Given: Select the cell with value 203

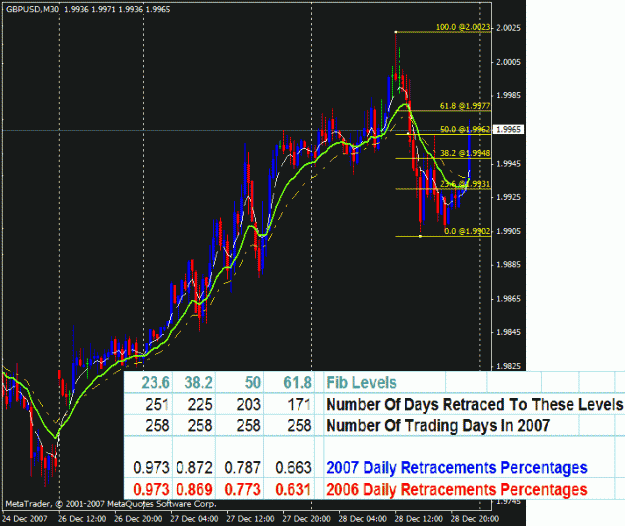Looking at the screenshot, I should pyautogui.click(x=240, y=404).
